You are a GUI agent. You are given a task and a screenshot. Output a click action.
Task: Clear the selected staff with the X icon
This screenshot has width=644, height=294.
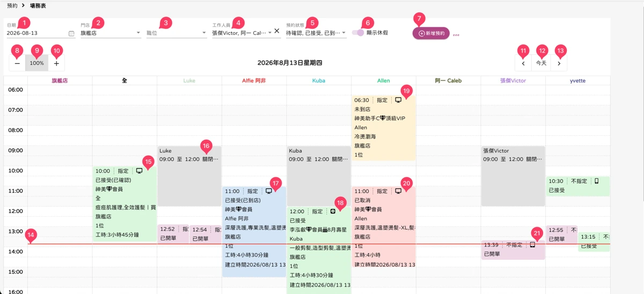pyautogui.click(x=277, y=31)
